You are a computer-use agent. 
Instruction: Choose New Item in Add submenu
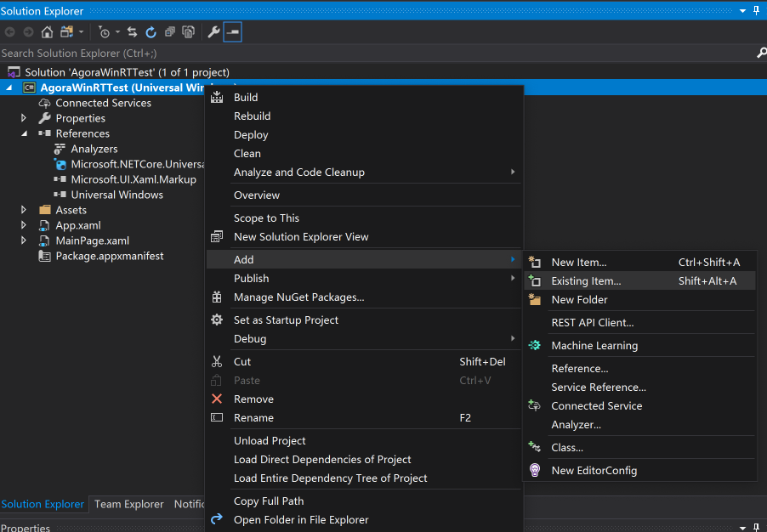[640, 263]
